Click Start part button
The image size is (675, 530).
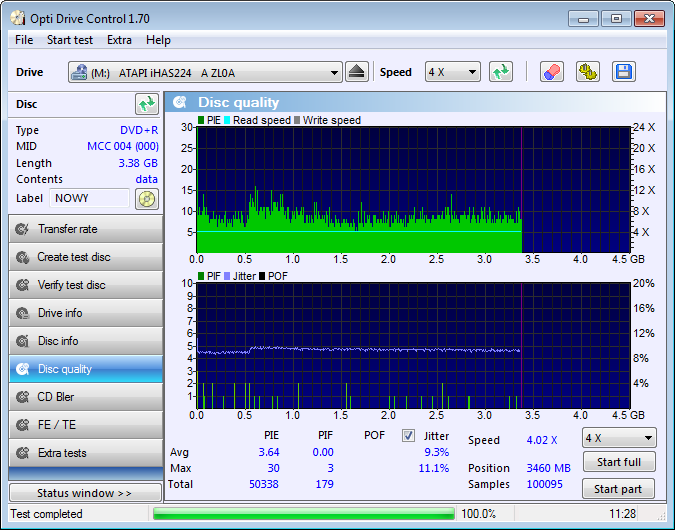tap(618, 489)
